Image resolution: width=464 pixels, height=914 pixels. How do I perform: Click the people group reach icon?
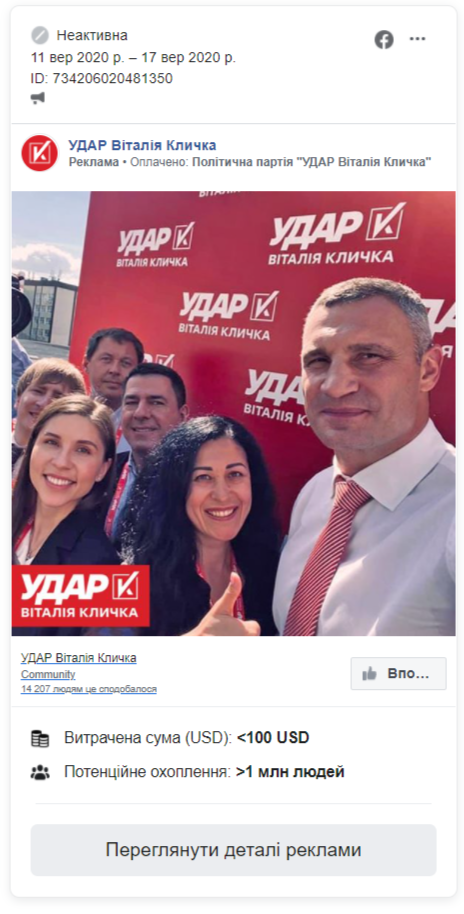(x=40, y=773)
